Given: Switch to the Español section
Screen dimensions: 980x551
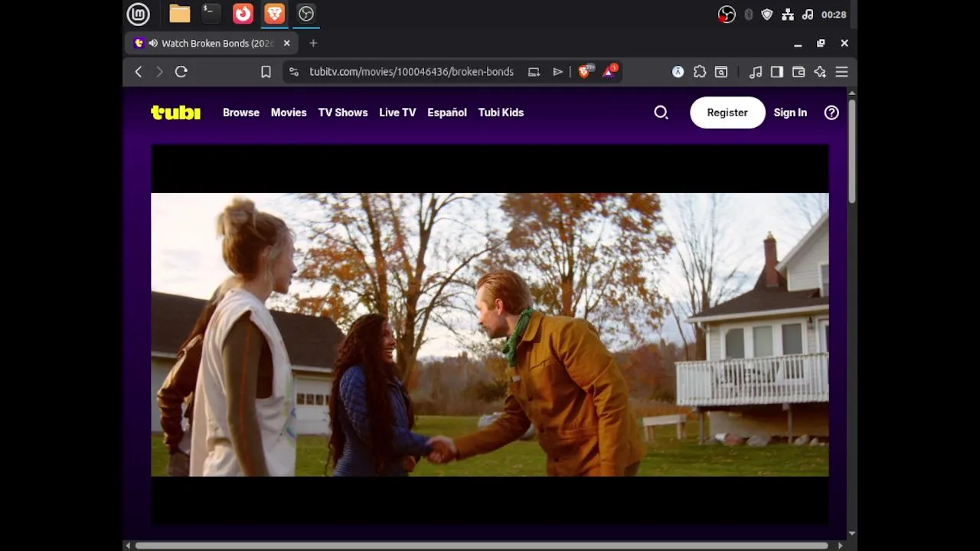Looking at the screenshot, I should 447,112.
